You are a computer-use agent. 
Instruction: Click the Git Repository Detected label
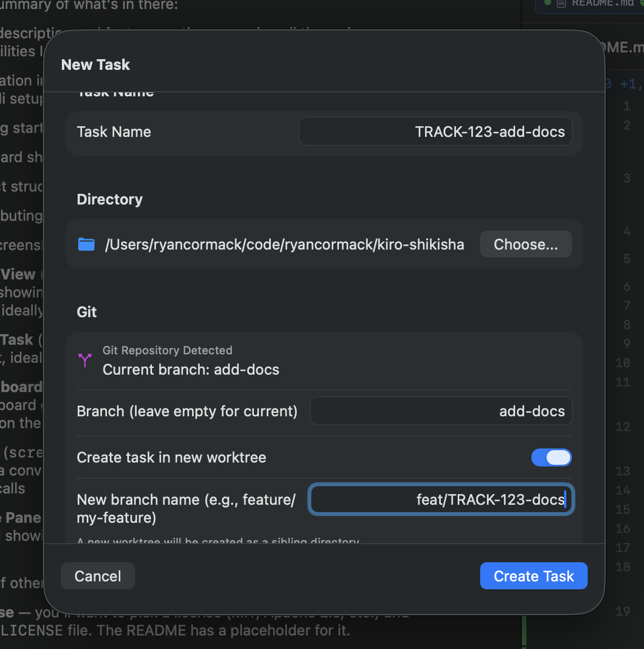tap(168, 350)
